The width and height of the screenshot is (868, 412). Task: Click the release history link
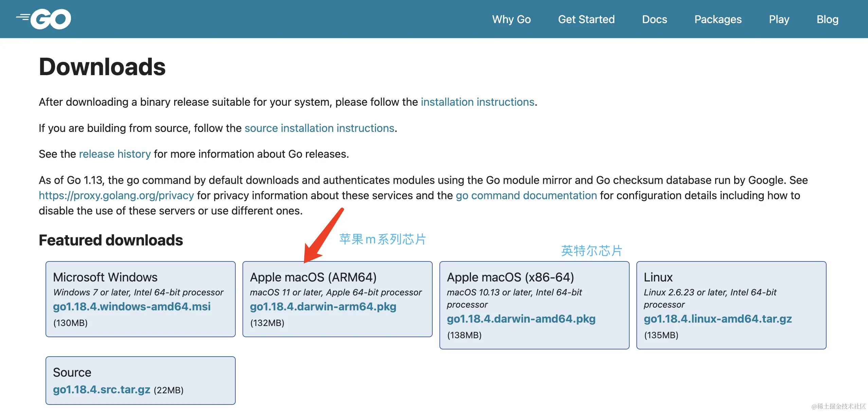pos(115,154)
